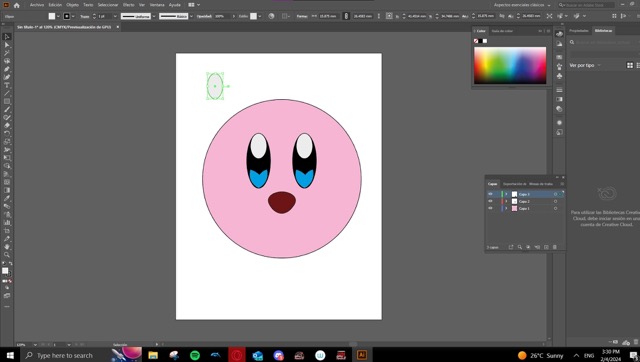
Task: Select the Zoom tool
Action: (7, 255)
